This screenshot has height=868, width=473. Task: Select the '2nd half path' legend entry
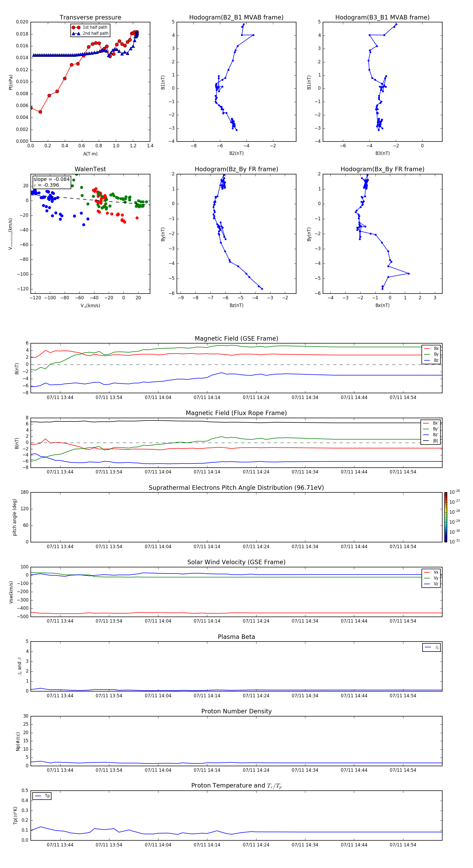[90, 33]
